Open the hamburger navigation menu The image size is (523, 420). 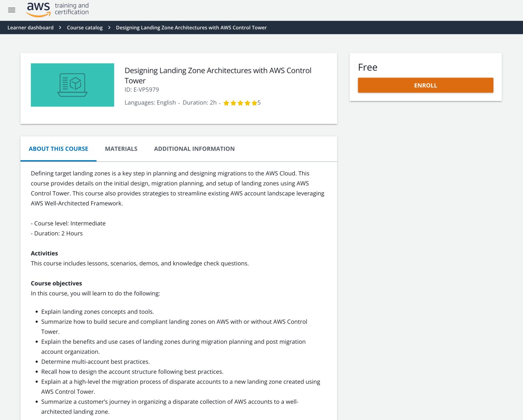point(12,10)
